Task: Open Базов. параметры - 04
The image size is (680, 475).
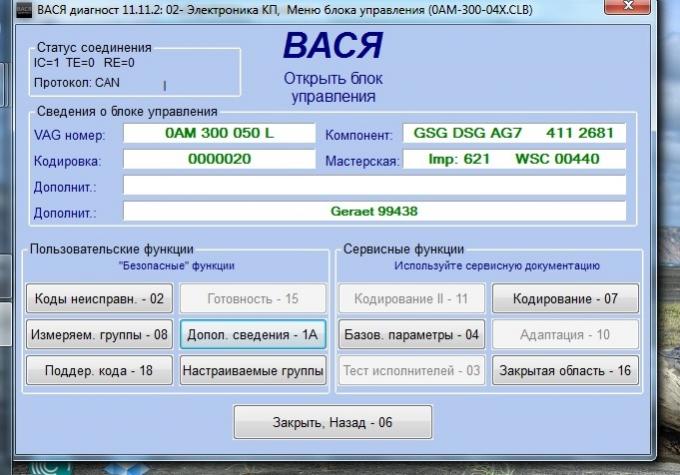Action: coord(411,334)
